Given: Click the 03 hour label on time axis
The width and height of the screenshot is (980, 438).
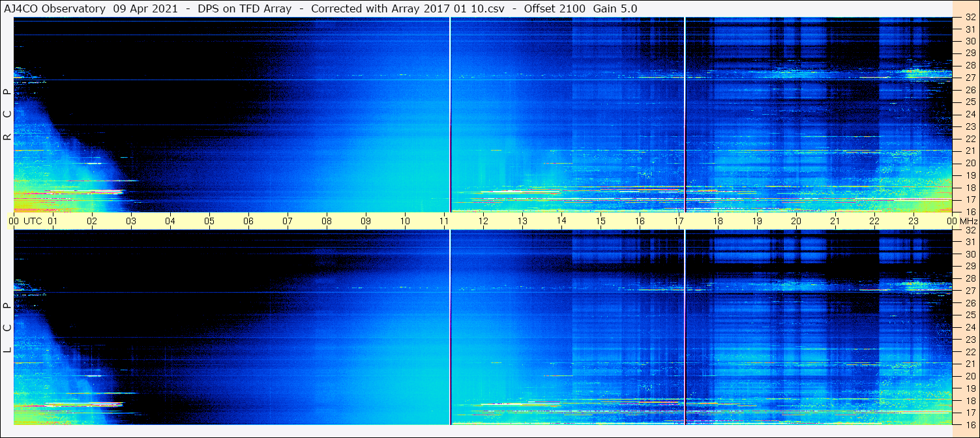Looking at the screenshot, I should (x=131, y=221).
